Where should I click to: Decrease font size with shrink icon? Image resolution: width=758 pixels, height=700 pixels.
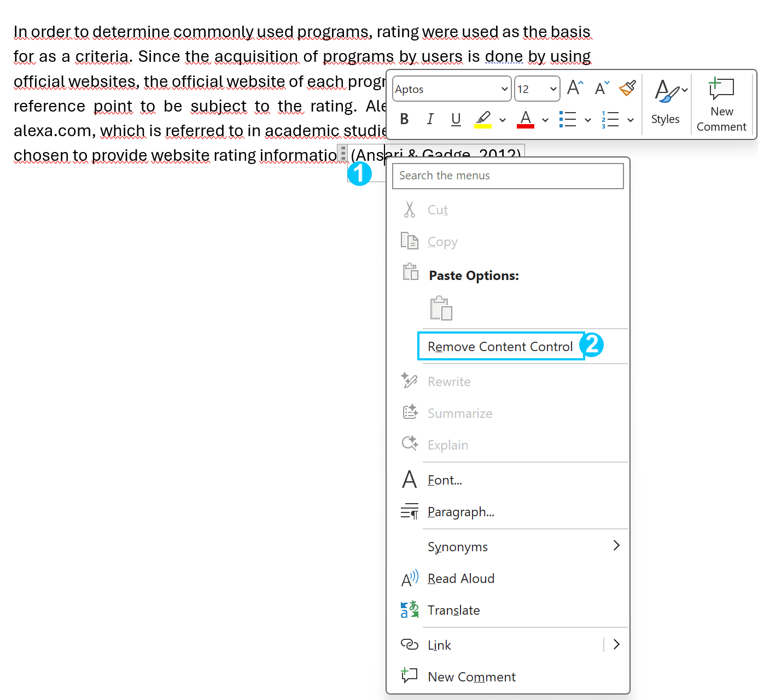click(x=602, y=87)
